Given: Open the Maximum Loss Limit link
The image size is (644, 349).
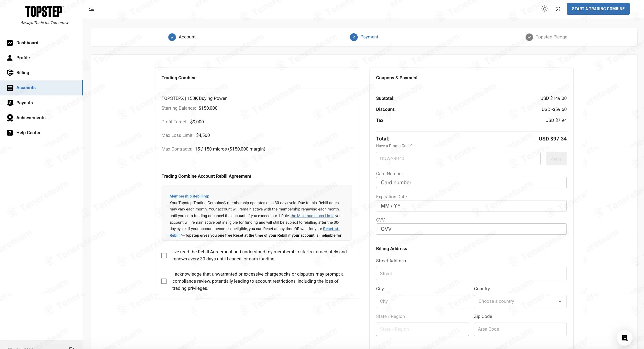Looking at the screenshot, I should tap(312, 216).
